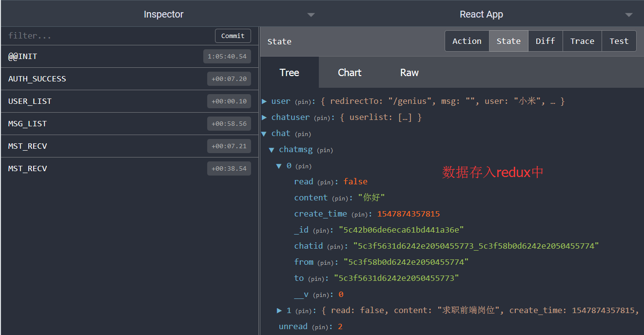The width and height of the screenshot is (644, 335).
Task: Click the filter input field
Action: click(x=108, y=36)
